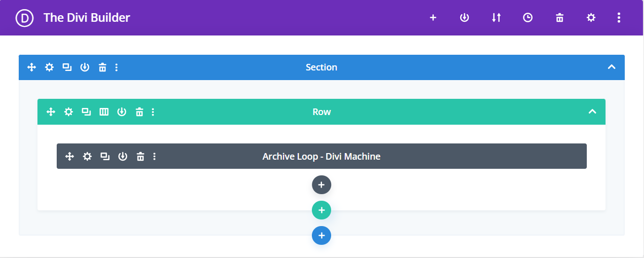The width and height of the screenshot is (644, 258).
Task: Change the Row column structure
Action: (104, 112)
